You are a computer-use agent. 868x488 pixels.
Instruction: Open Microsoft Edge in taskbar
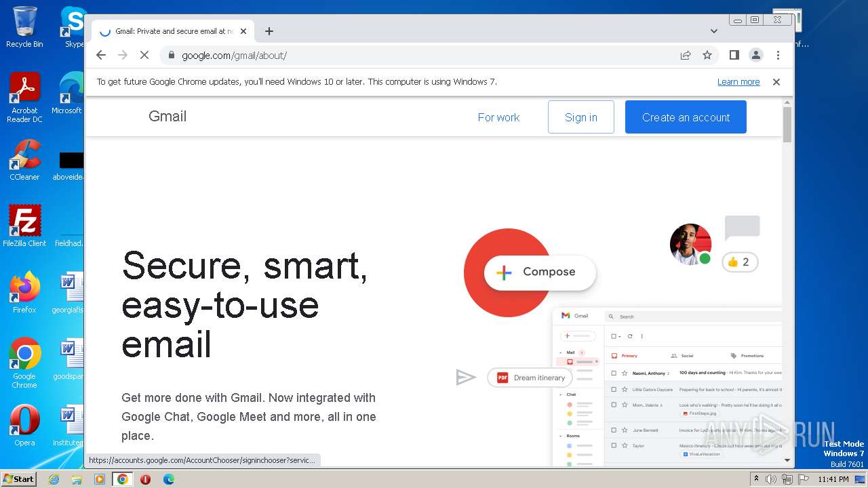[169, 479]
